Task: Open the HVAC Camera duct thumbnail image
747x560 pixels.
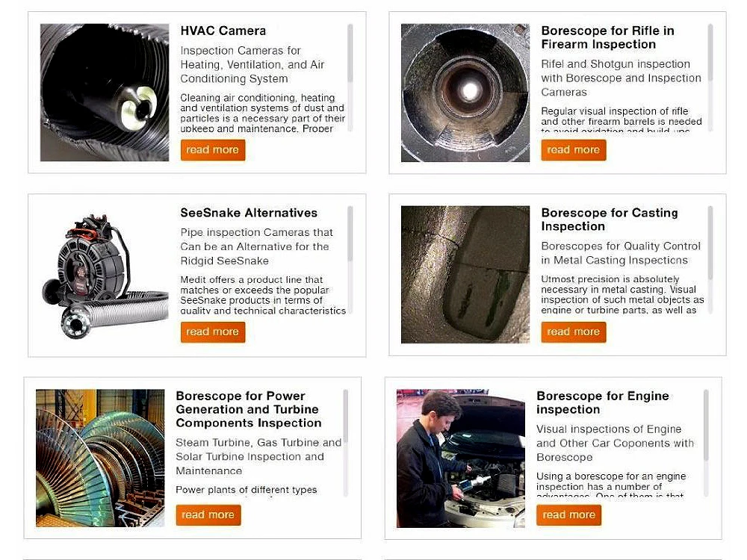Action: pos(105,93)
